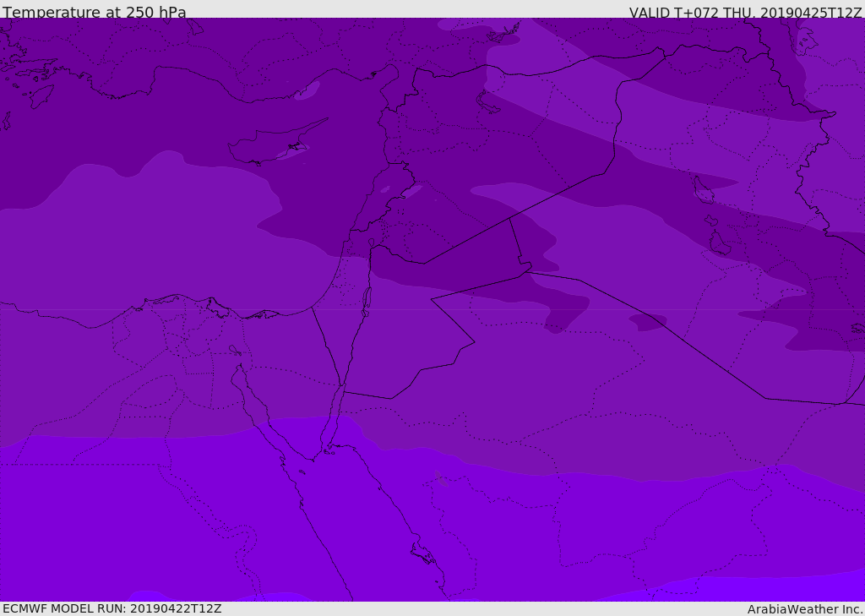
Task: Click the 'ECMWF MODEL RUN: 20190422T12Z' text
Action: click(112, 608)
